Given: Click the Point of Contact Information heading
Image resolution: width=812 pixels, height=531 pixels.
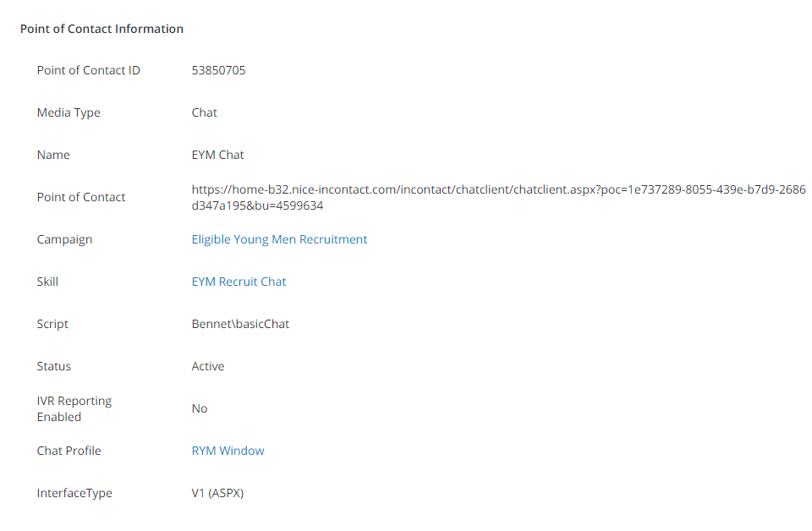Looking at the screenshot, I should pos(101,29).
